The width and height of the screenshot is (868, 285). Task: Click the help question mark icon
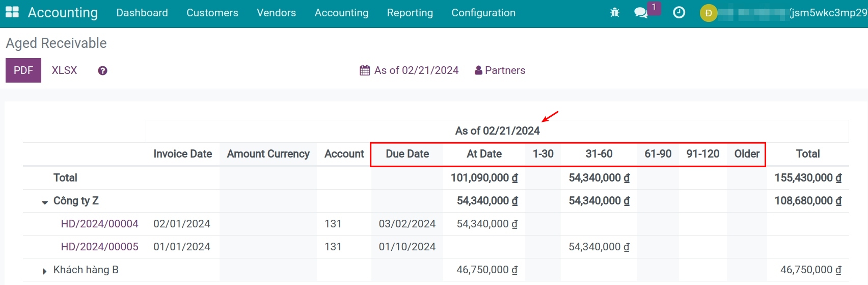(x=102, y=71)
